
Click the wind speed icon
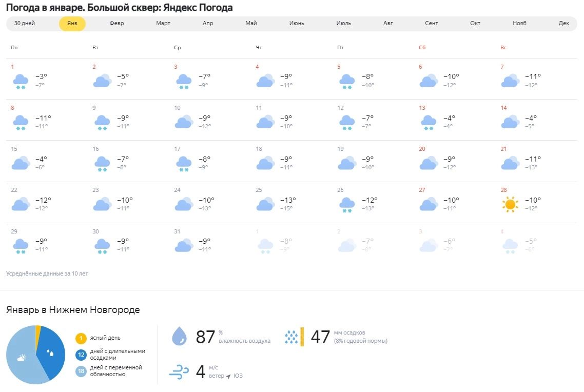[x=179, y=371]
